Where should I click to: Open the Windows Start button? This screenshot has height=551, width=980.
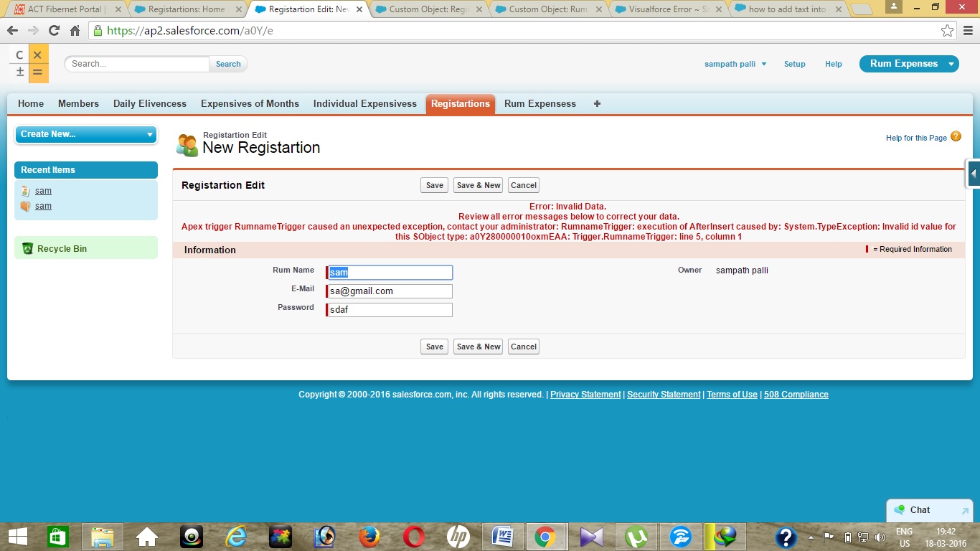tap(17, 537)
